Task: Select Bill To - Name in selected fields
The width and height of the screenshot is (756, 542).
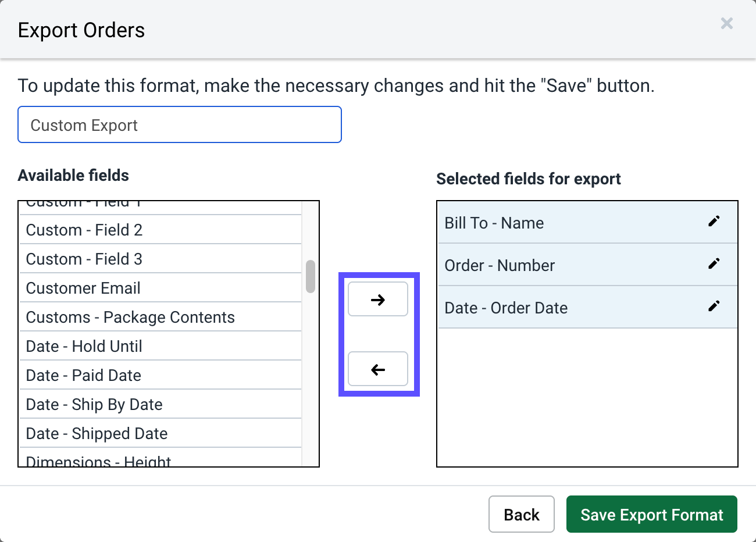Action: click(587, 222)
